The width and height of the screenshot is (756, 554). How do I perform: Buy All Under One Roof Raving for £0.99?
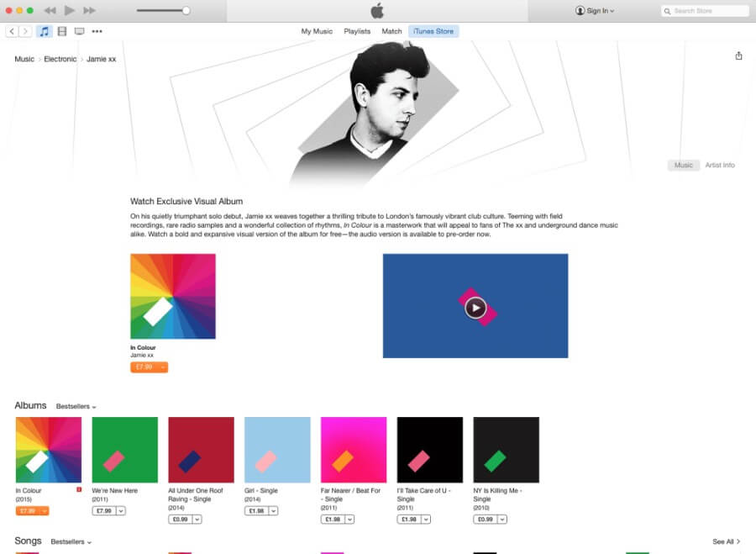(181, 520)
